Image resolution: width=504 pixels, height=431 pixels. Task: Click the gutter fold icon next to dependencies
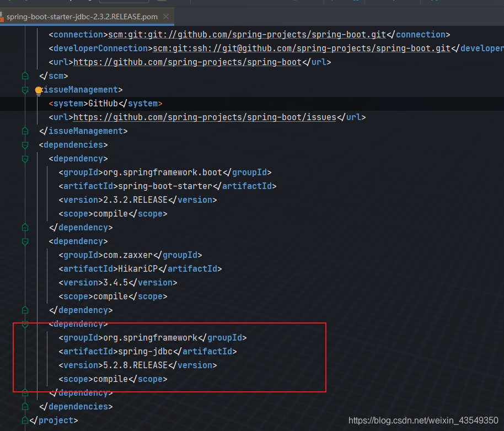click(x=25, y=144)
